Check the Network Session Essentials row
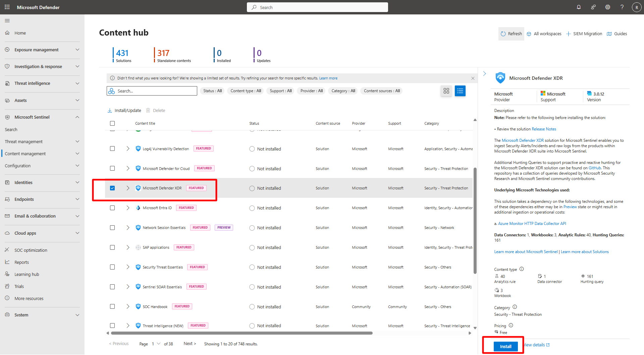Screen dimensions: 644x355 [112, 228]
